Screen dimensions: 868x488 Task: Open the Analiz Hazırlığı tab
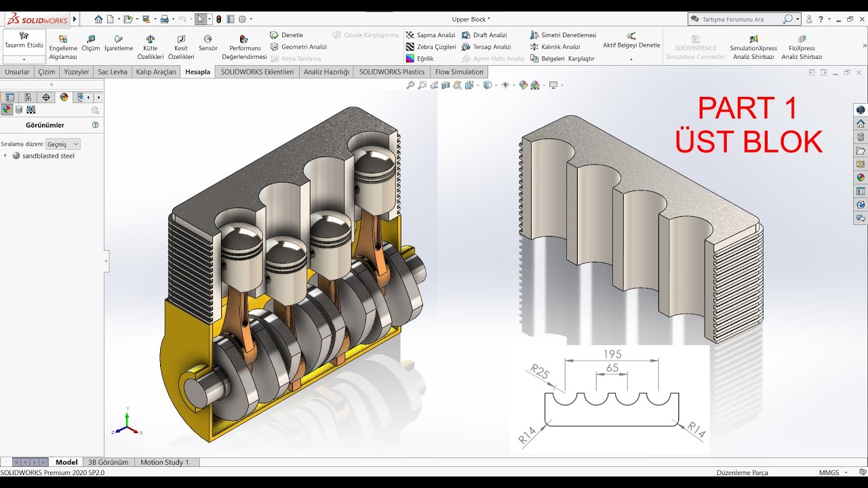(326, 72)
